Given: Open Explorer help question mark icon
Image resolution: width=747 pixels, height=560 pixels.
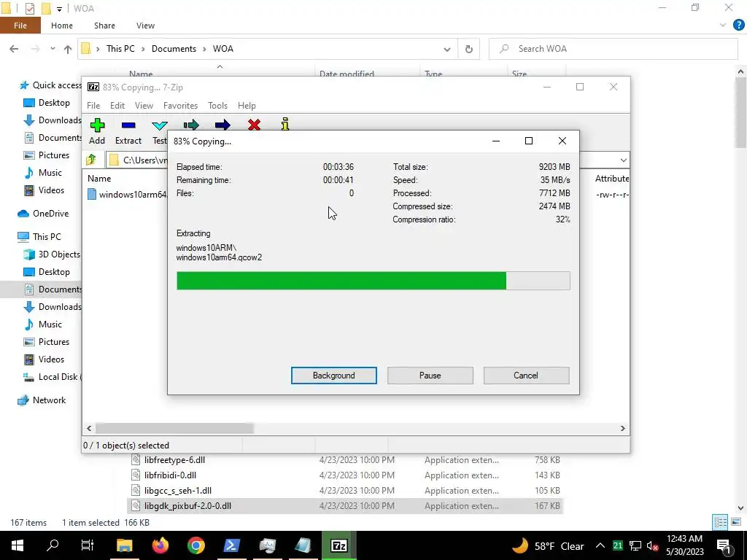Looking at the screenshot, I should point(738,26).
